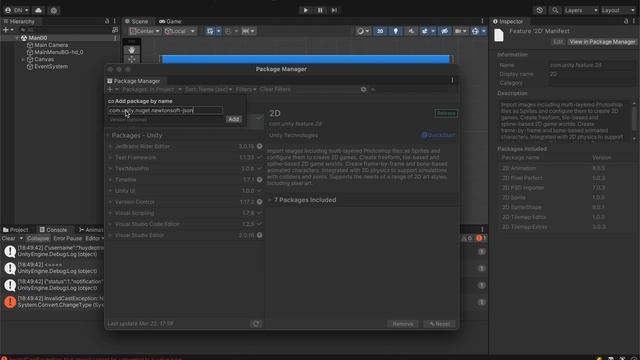Open the Packages: In Project dropdown
This screenshot has width=640, height=360.
point(151,89)
